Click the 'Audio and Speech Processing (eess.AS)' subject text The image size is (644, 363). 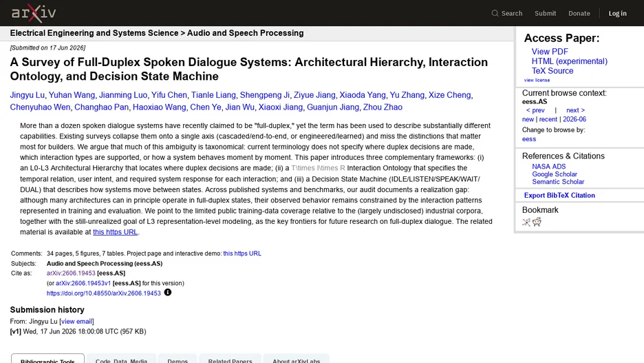[105, 264]
